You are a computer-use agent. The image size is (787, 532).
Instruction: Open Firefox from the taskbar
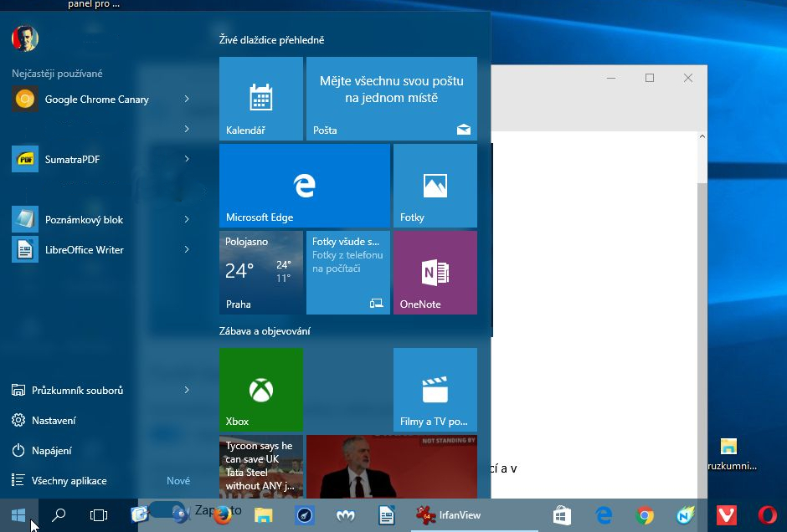pyautogui.click(x=222, y=515)
